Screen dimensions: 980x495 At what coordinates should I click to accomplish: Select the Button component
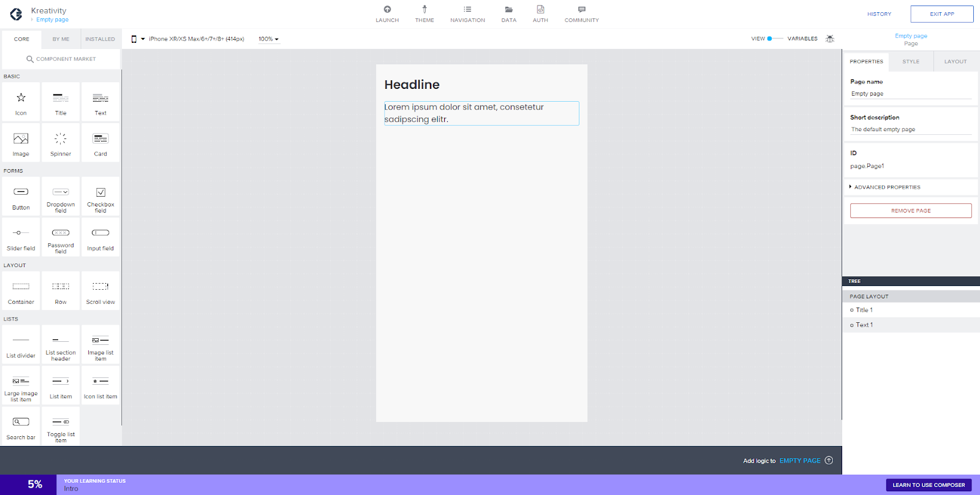[21, 196]
